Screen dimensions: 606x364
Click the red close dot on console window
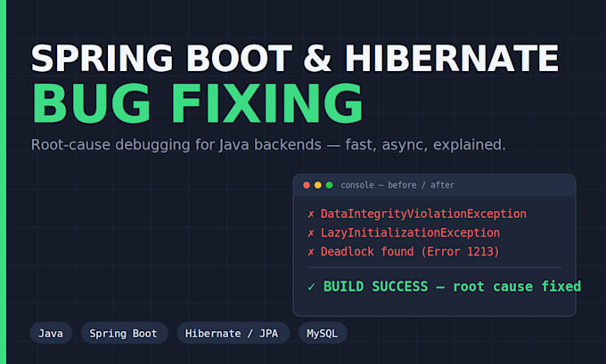[307, 185]
